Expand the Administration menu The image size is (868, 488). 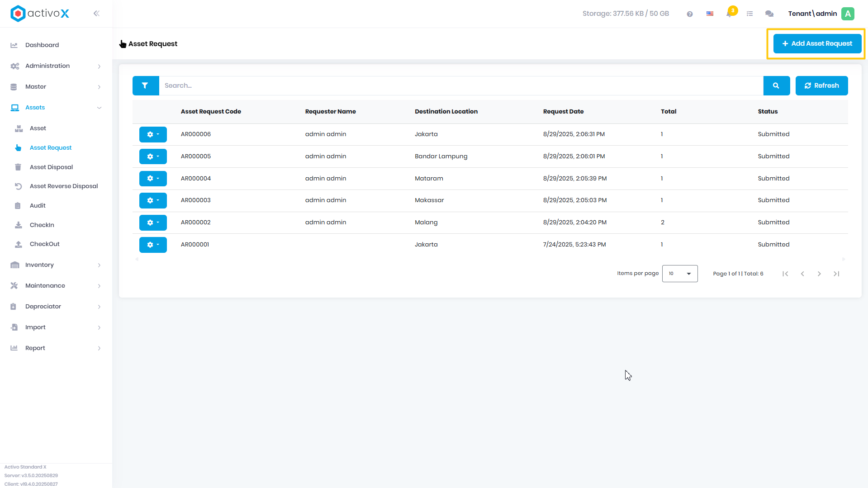(x=56, y=66)
